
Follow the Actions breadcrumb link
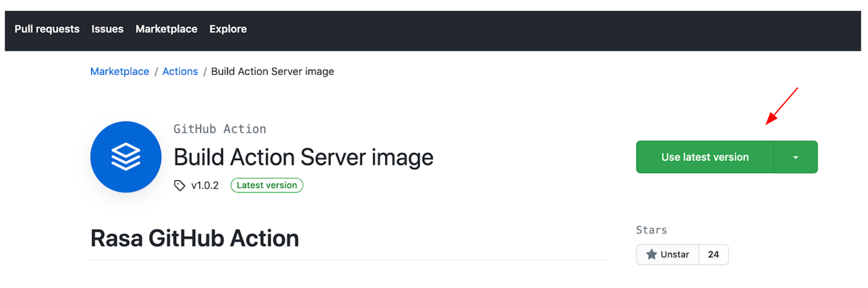[x=180, y=71]
